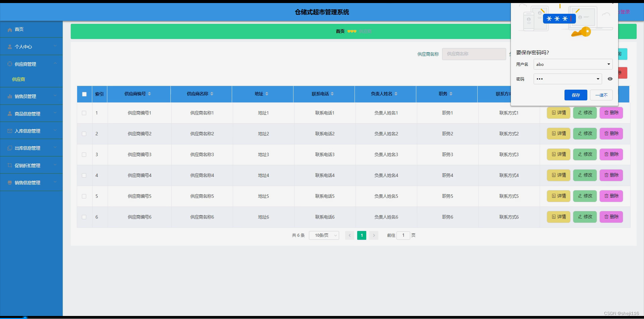Sort by 供应商编号 column arrows
The image size is (644, 319).
pos(150,94)
